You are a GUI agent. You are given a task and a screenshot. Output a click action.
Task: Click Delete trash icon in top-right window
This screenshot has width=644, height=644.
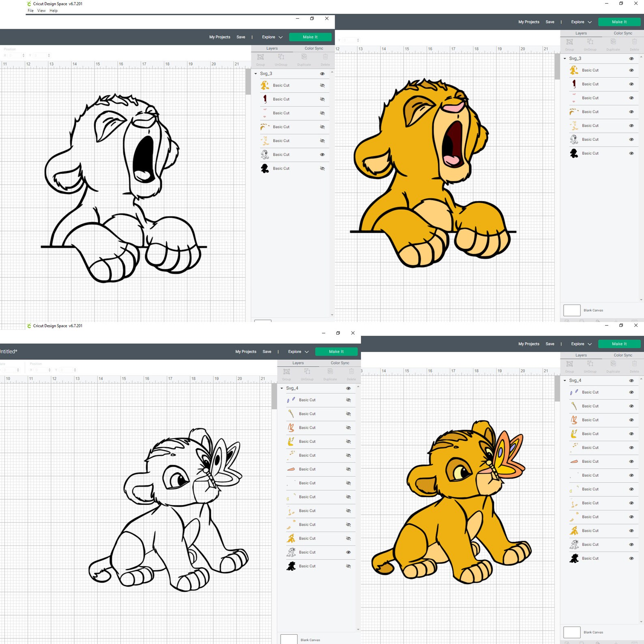point(634,42)
